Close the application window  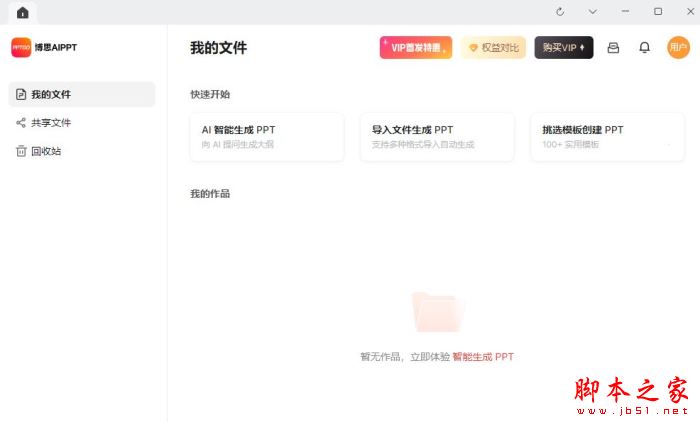691,11
